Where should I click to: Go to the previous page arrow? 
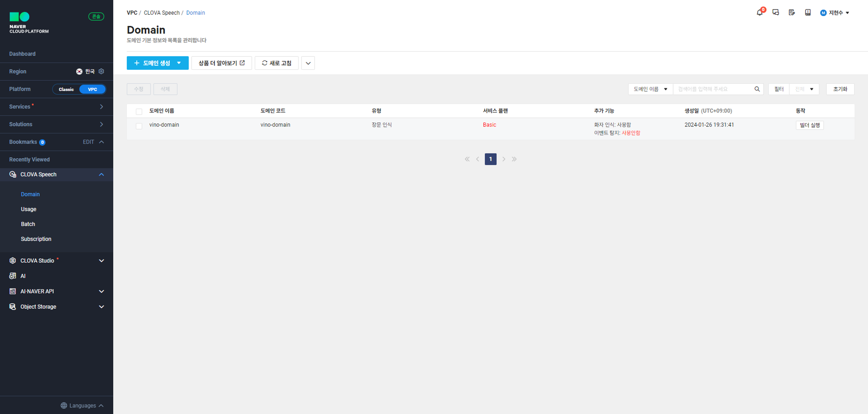pyautogui.click(x=478, y=159)
